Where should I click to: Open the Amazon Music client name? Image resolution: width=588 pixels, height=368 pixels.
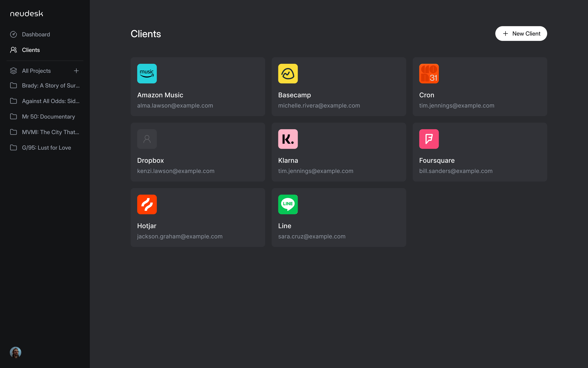coord(160,95)
